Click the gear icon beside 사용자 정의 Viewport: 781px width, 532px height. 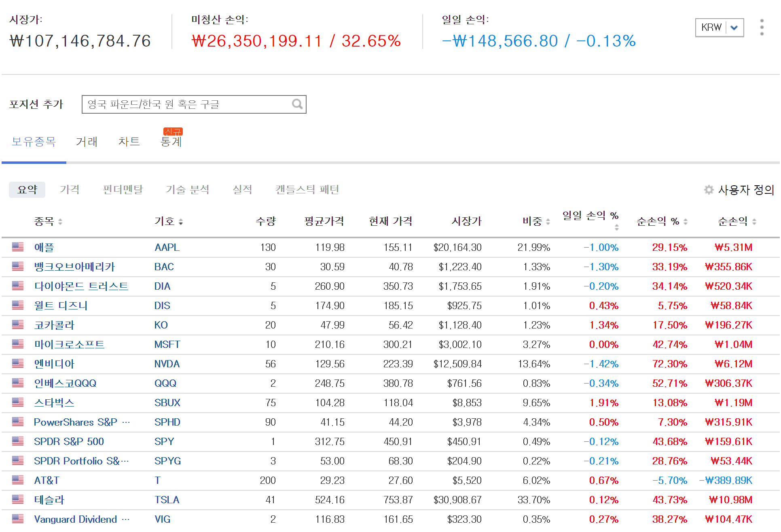709,190
